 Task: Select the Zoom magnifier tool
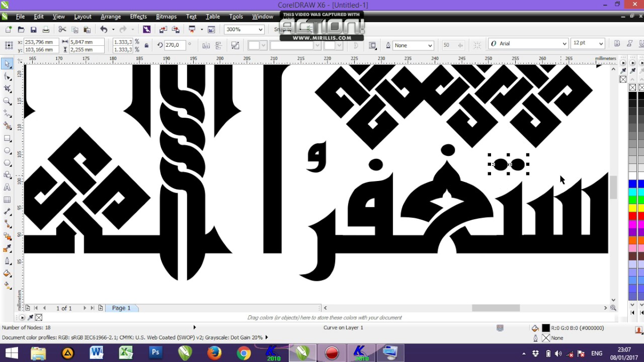(7, 101)
